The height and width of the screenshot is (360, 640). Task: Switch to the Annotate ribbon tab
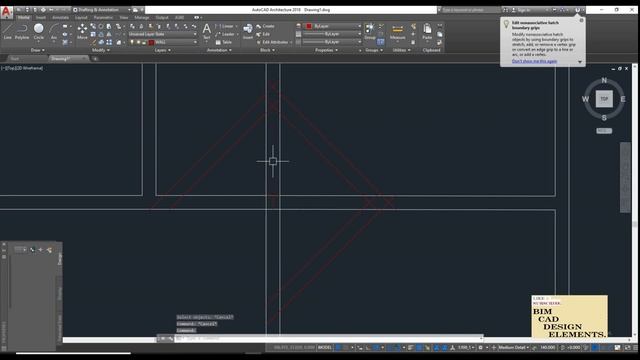(x=60, y=18)
